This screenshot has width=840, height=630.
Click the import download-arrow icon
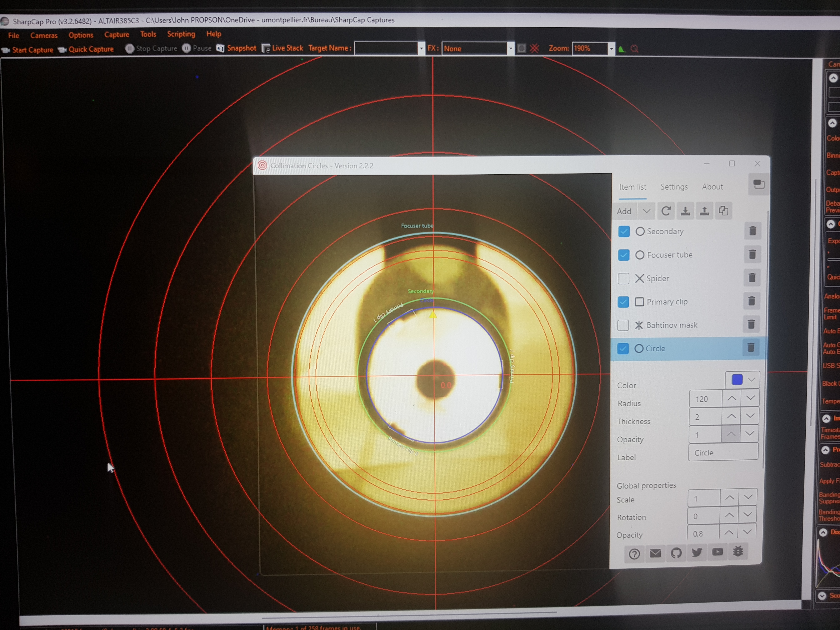(685, 211)
